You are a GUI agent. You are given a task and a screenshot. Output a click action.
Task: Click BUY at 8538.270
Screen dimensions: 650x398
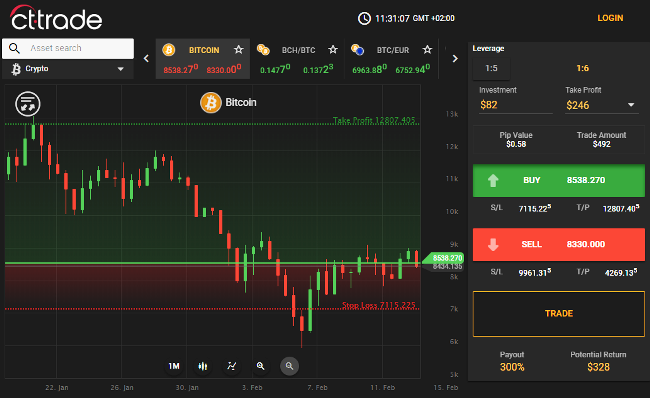click(x=559, y=180)
